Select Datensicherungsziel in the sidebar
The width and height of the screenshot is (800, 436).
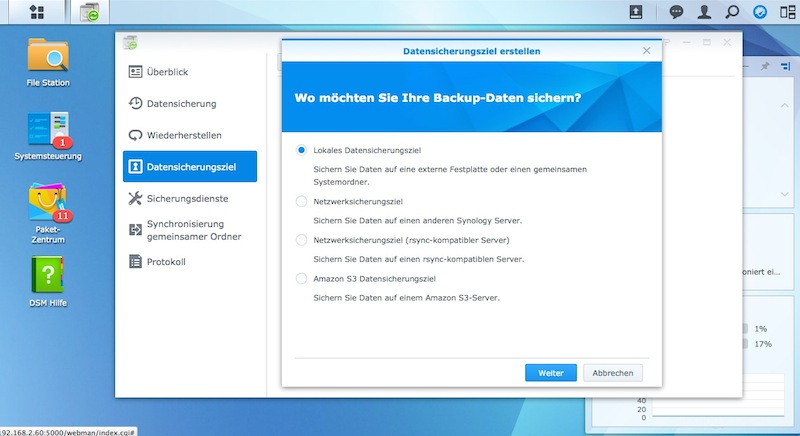190,166
